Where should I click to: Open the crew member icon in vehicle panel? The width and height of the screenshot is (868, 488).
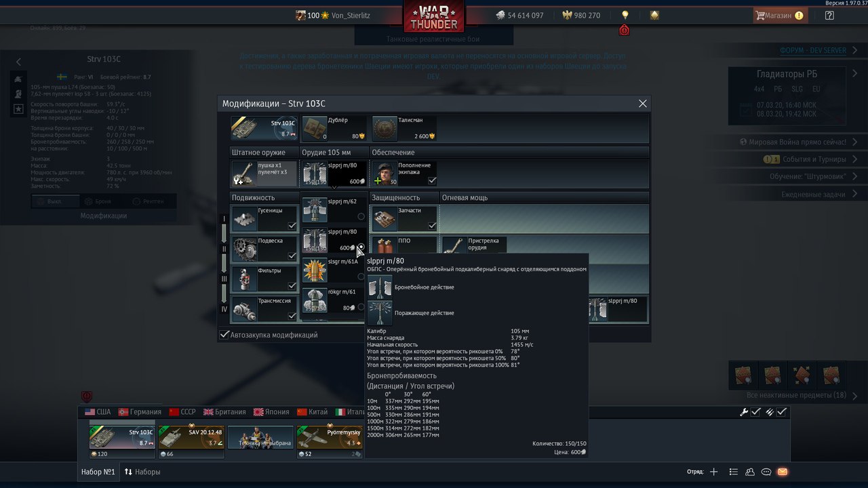tap(18, 94)
